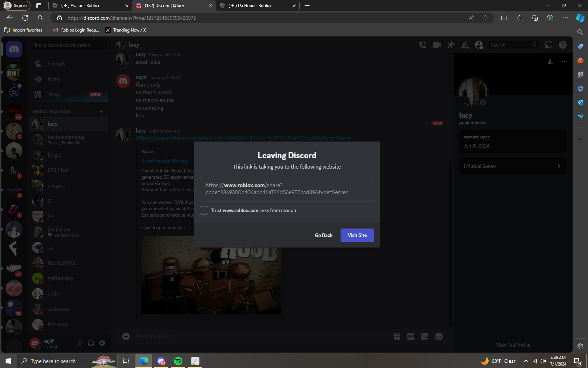Open DM with girlfantasy
The image size is (588, 368).
tap(69, 278)
